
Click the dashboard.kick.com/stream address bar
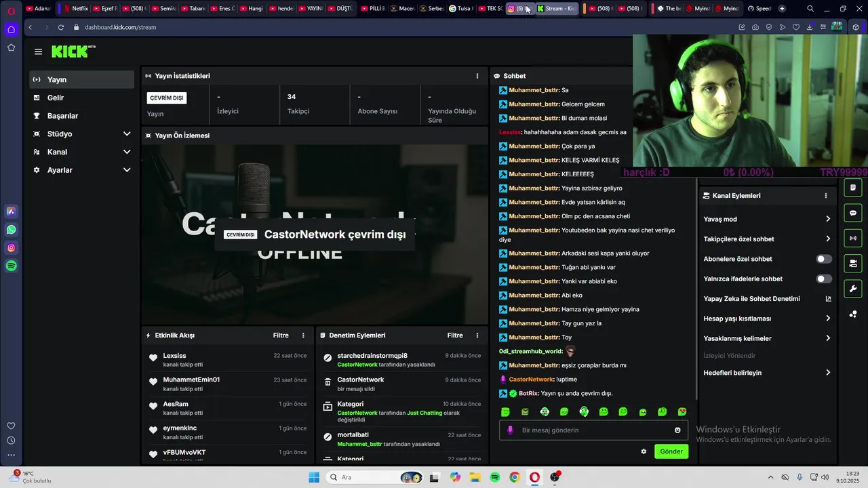121,27
